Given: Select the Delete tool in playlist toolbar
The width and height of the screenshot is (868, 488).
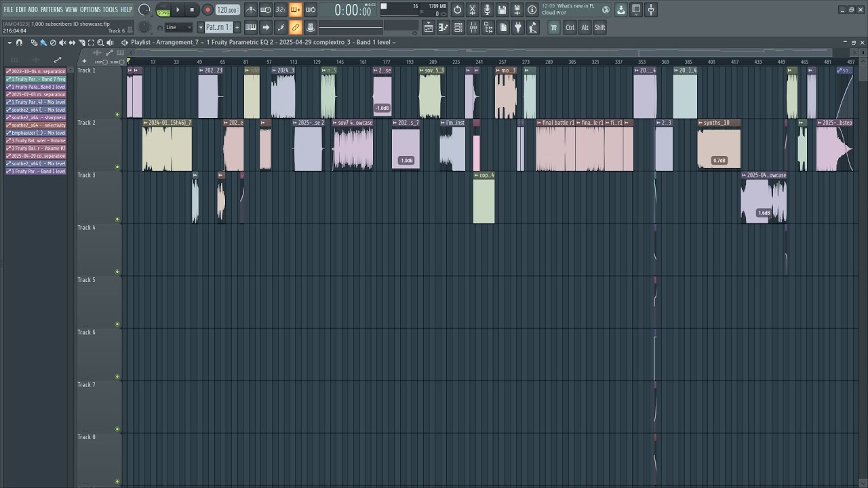Looking at the screenshot, I should pos(53,43).
